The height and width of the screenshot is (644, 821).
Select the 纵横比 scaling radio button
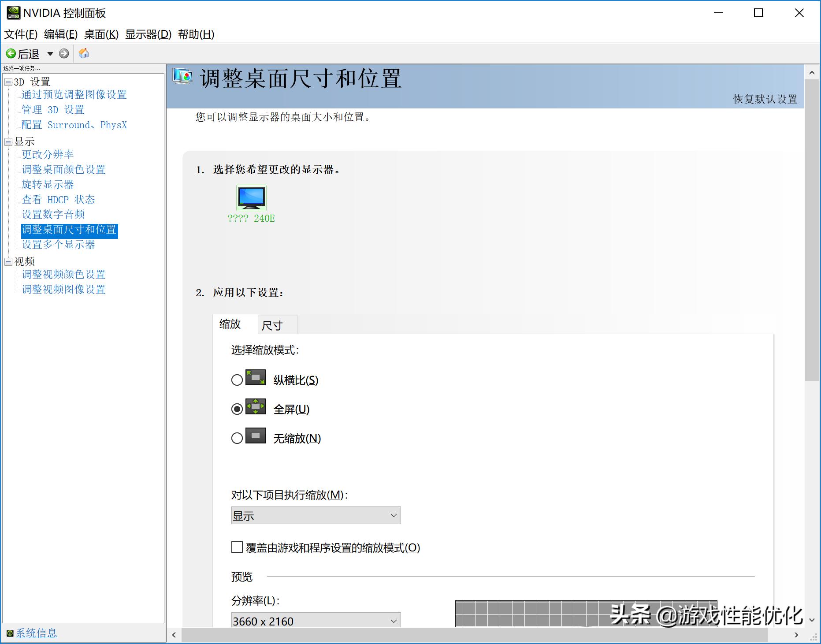tap(237, 380)
